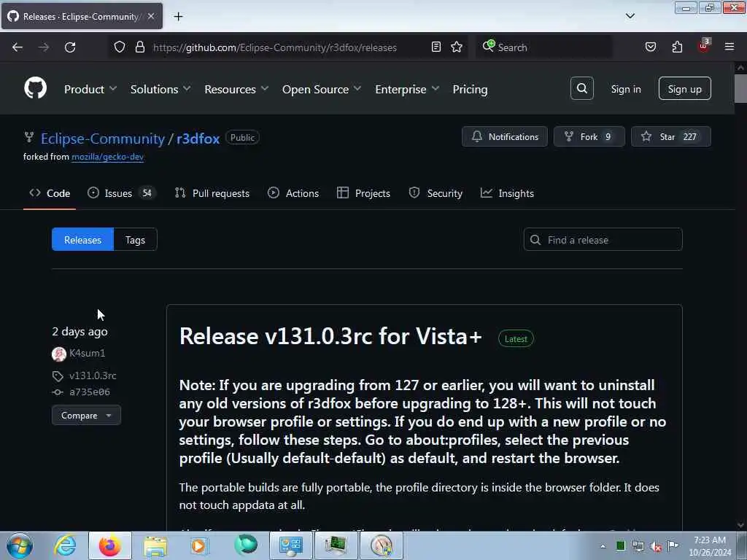Switch to the Actions tab
The image size is (747, 560).
coord(293,193)
